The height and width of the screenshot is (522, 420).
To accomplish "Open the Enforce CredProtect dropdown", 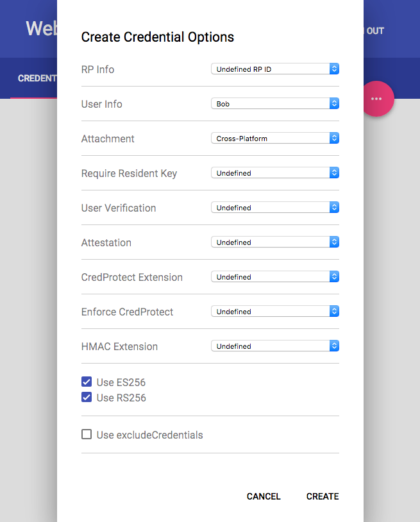I will click(x=274, y=312).
